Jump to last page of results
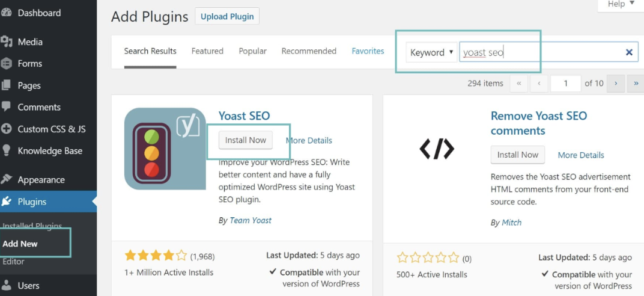The image size is (644, 296). point(636,84)
